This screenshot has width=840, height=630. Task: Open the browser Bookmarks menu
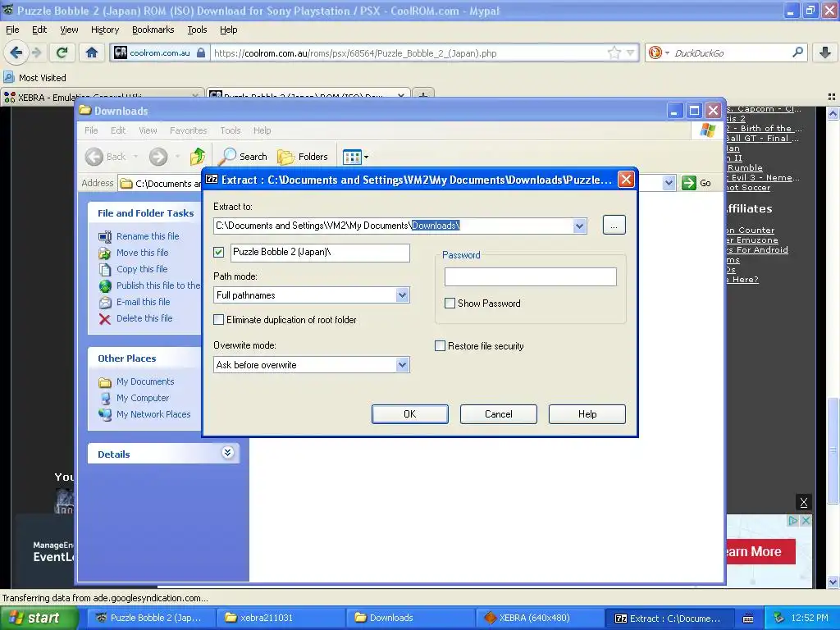coord(153,30)
